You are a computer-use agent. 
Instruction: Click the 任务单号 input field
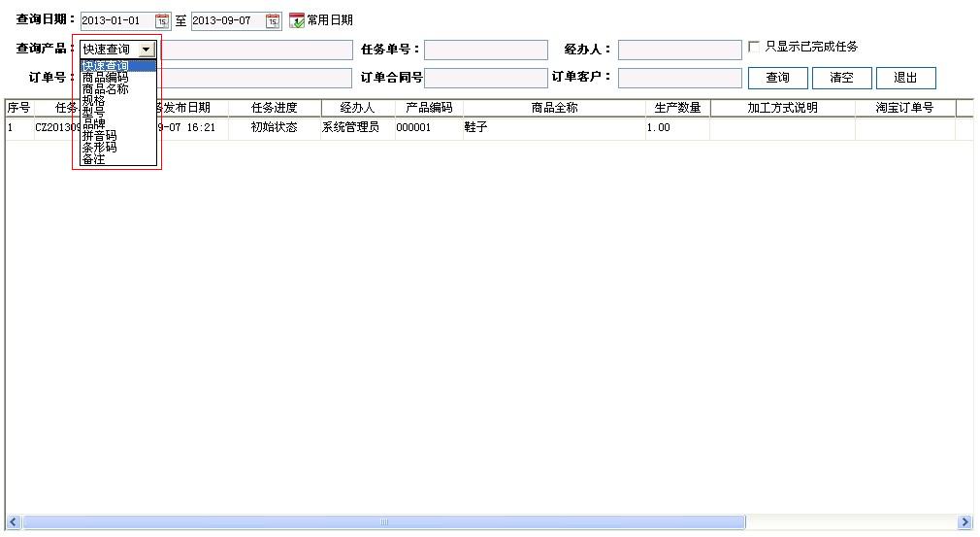click(485, 50)
